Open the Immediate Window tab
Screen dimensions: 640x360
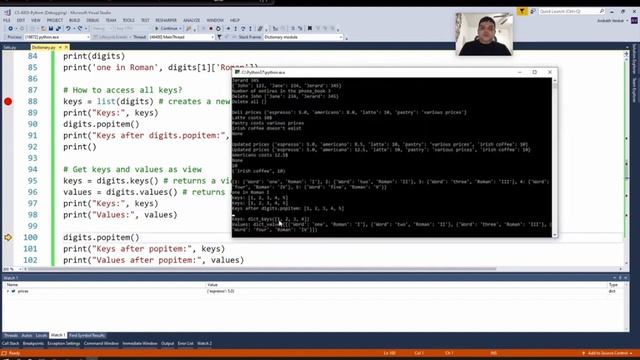pyautogui.click(x=140, y=344)
